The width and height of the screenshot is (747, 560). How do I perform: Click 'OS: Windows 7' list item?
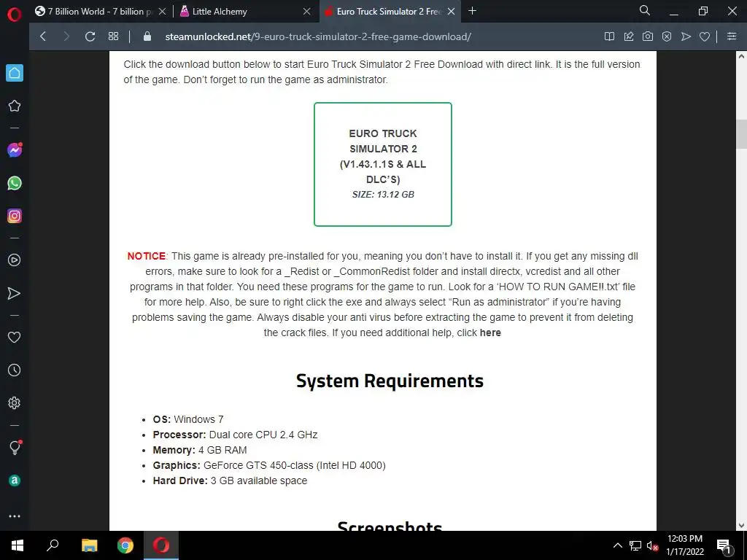[188, 419]
